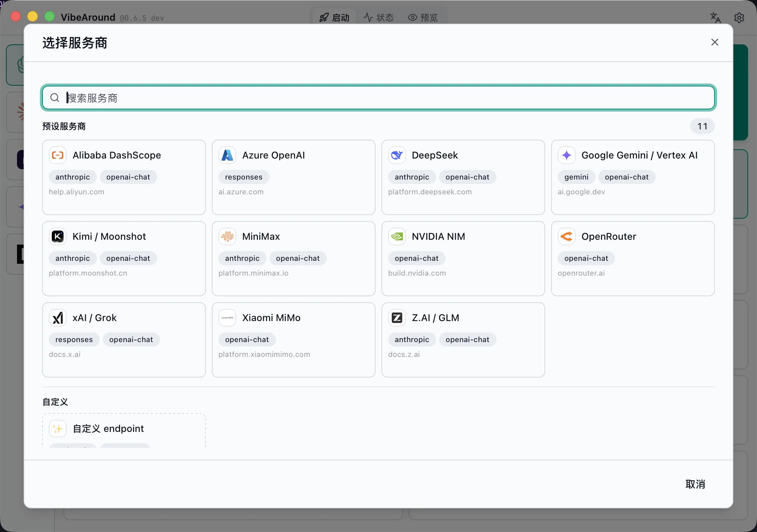
Task: Click the xAI Grok logo icon
Action: pos(58,318)
